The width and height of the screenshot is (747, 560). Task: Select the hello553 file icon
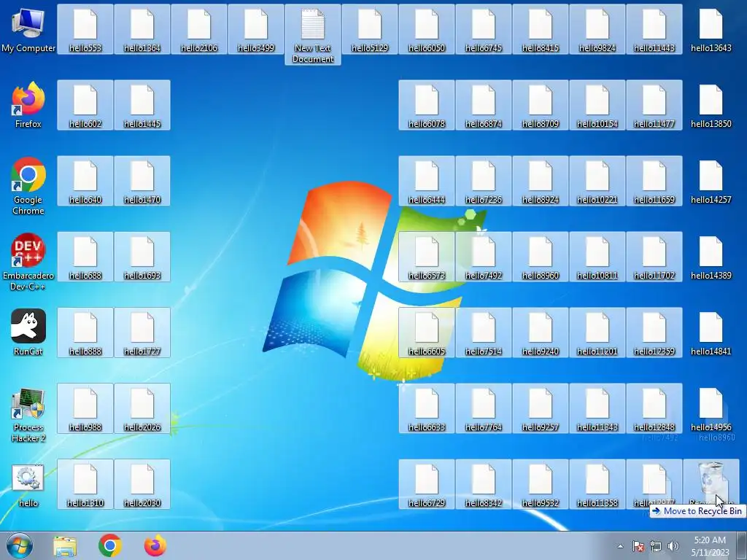tap(85, 29)
